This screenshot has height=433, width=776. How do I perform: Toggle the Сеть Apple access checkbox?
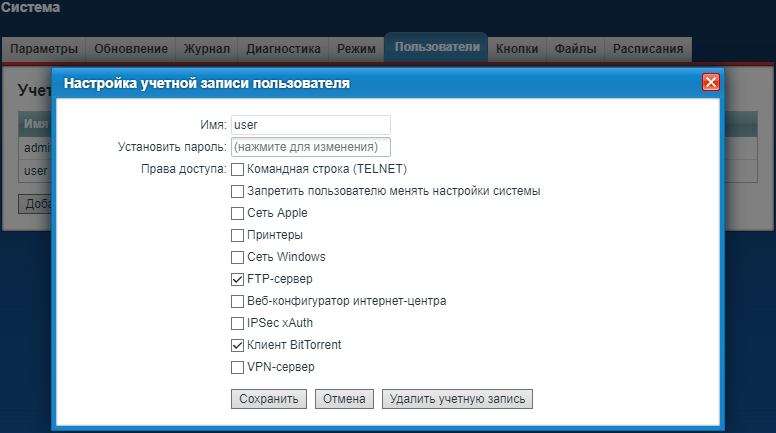[238, 213]
